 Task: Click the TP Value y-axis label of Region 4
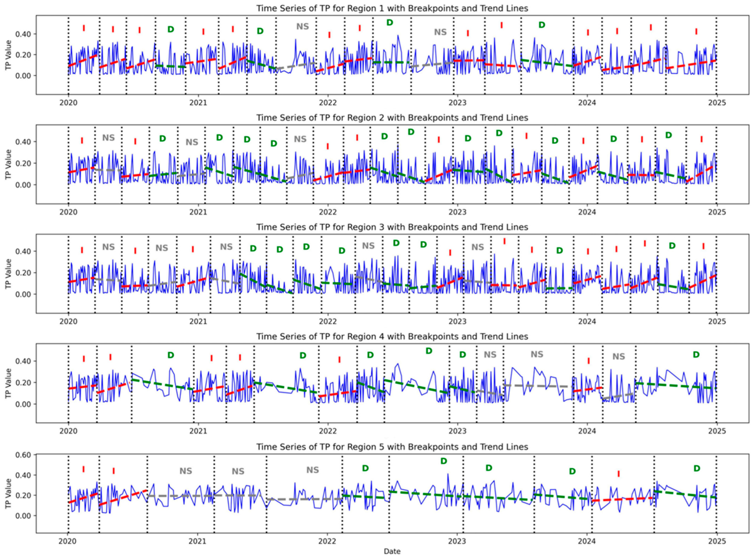(x=9, y=383)
